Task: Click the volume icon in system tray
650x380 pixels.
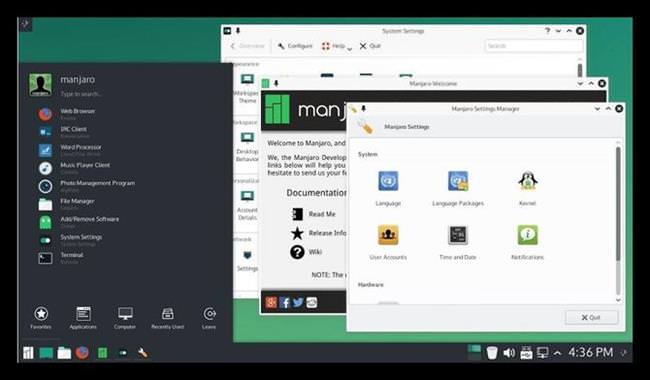Action: [x=509, y=353]
